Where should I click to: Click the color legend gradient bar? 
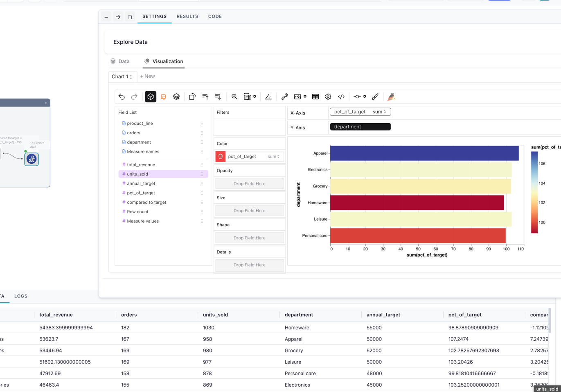click(x=534, y=192)
